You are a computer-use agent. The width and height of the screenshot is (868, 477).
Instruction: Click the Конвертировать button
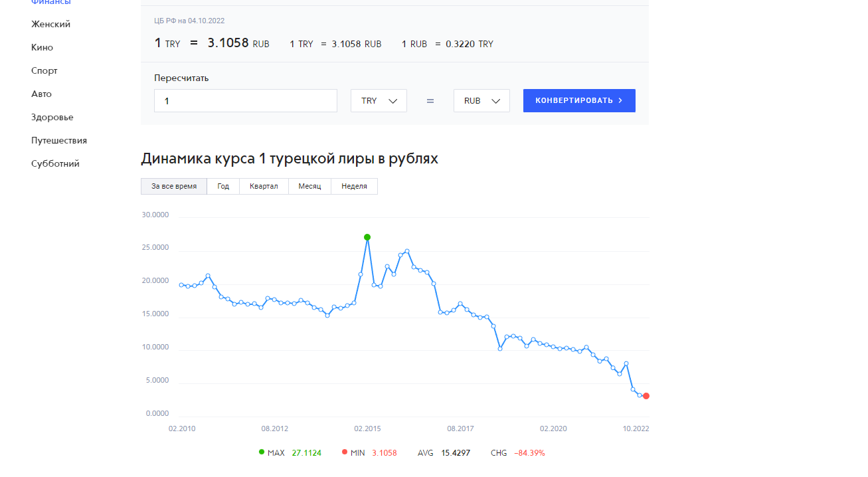[x=579, y=100]
